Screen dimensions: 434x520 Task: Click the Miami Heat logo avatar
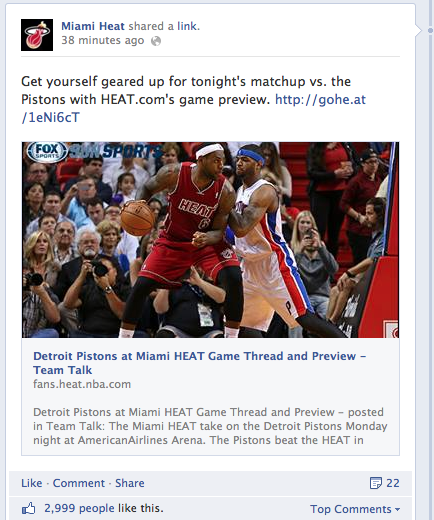pos(37,35)
